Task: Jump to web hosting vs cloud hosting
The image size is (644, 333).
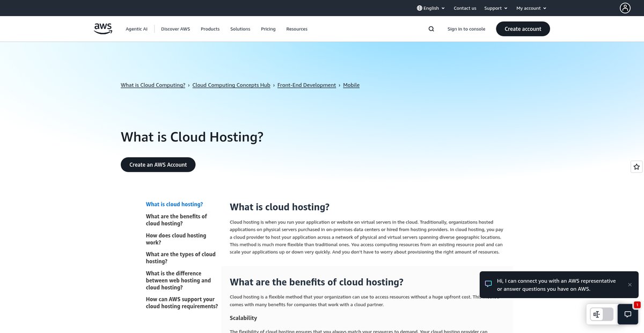Action: point(179,280)
